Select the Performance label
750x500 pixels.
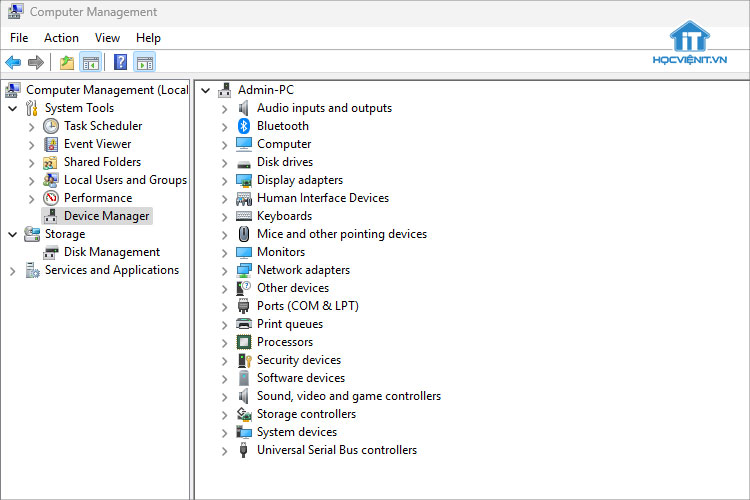(x=98, y=198)
